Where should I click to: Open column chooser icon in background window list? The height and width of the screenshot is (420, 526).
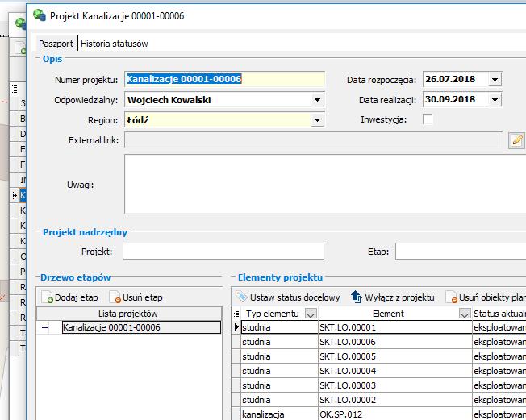(x=15, y=89)
